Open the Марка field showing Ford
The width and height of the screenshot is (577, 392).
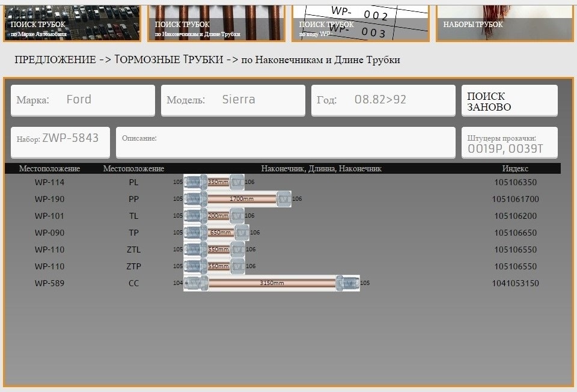(x=83, y=101)
